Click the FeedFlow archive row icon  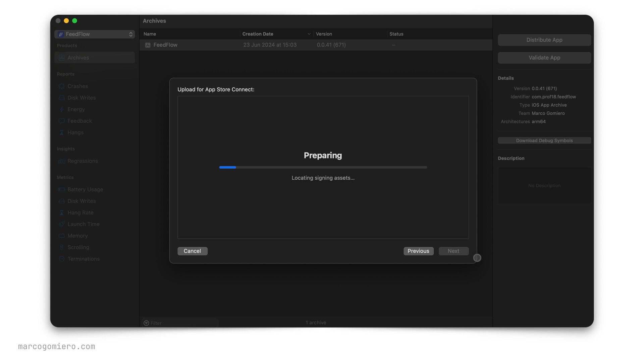tap(148, 45)
